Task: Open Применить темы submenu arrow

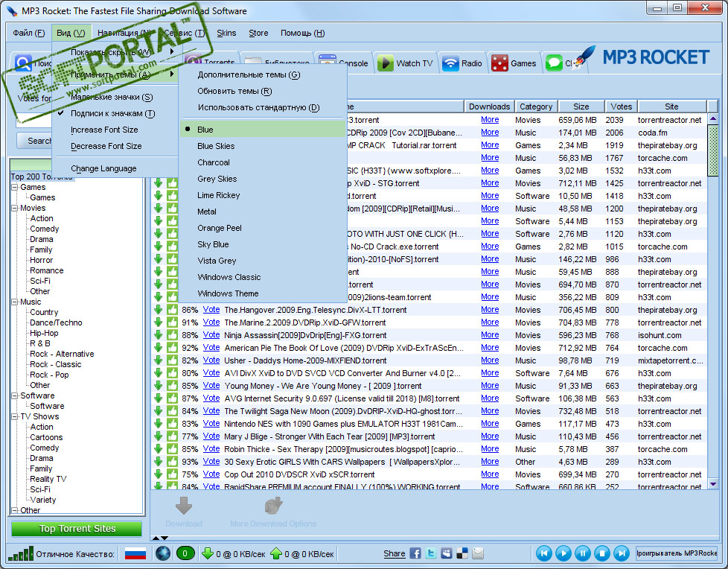Action: pyautogui.click(x=172, y=74)
